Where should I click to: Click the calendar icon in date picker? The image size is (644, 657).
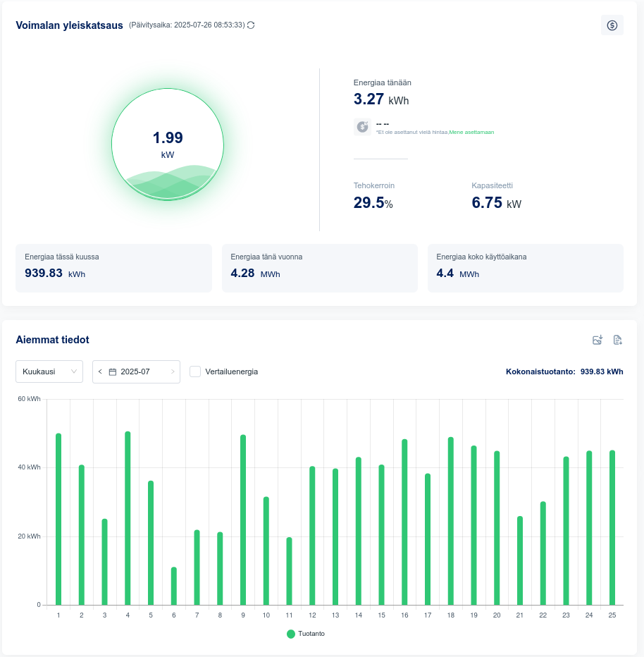click(112, 372)
